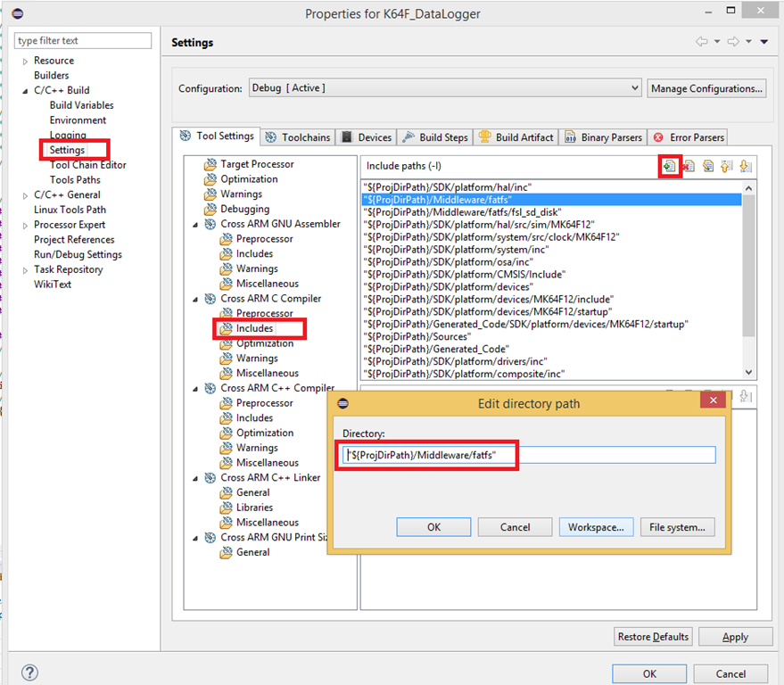Click the type filter text box
Image resolution: width=784 pixels, height=685 pixels.
83,41
